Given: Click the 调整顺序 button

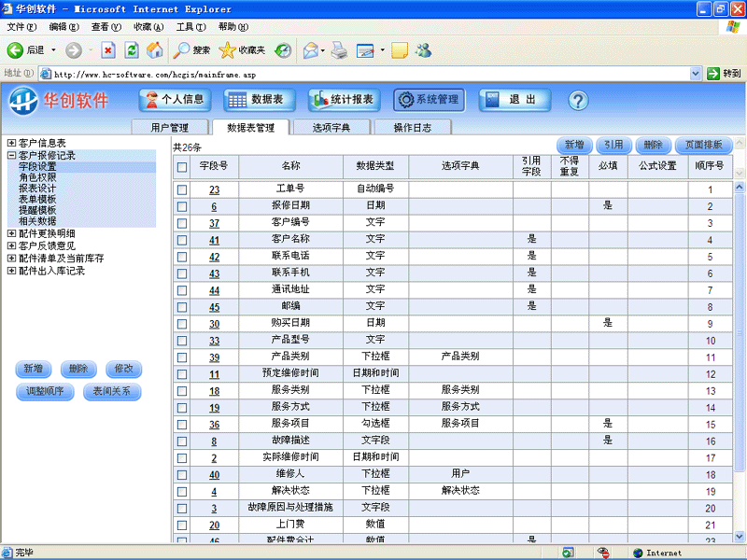Looking at the screenshot, I should pyautogui.click(x=45, y=391).
